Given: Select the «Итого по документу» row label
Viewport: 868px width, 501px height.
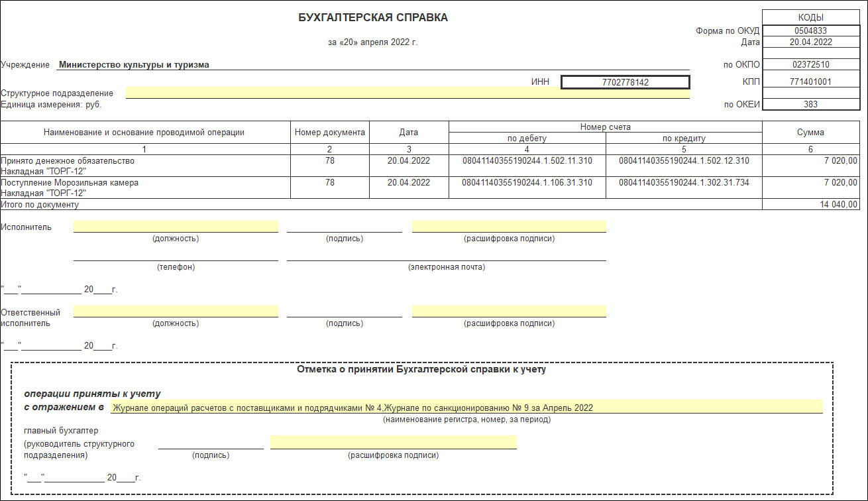Looking at the screenshot, I should point(40,205).
